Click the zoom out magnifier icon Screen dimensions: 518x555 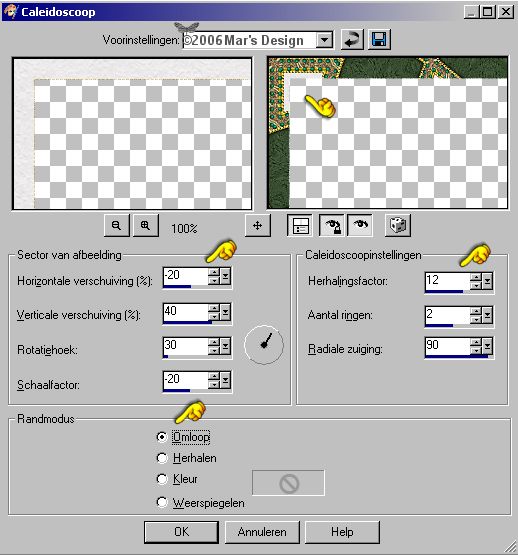(117, 225)
